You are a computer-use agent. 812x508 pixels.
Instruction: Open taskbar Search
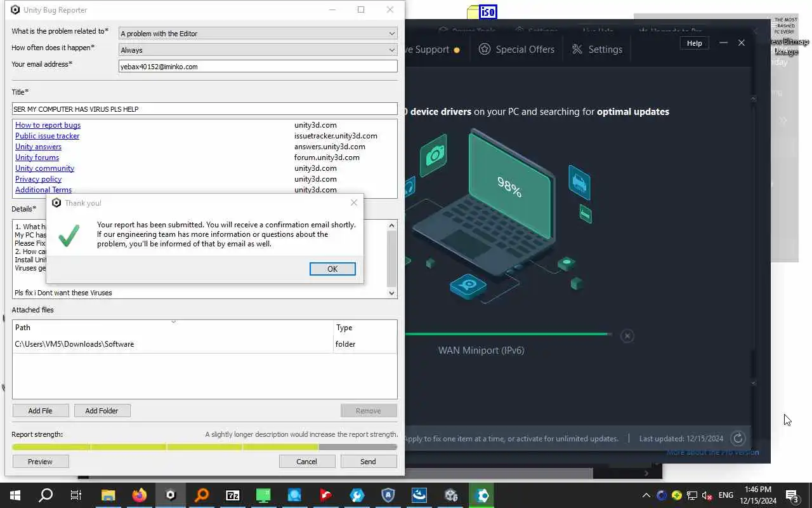click(46, 495)
